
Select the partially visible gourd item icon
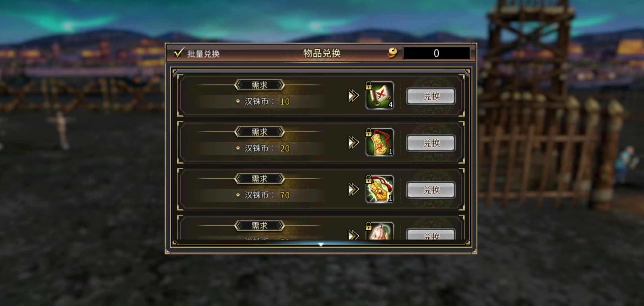[x=380, y=231]
